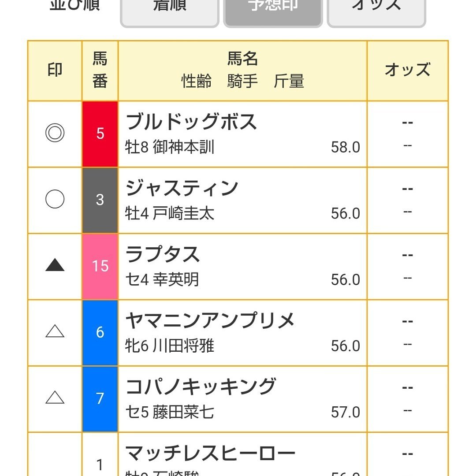Click the red number 5 swatch

tap(100, 134)
